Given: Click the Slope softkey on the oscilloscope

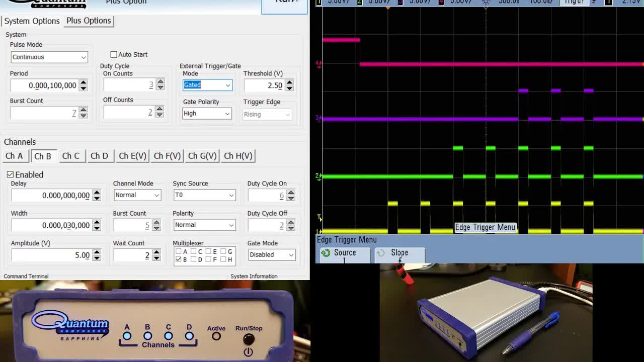Looking at the screenshot, I should tap(399, 255).
